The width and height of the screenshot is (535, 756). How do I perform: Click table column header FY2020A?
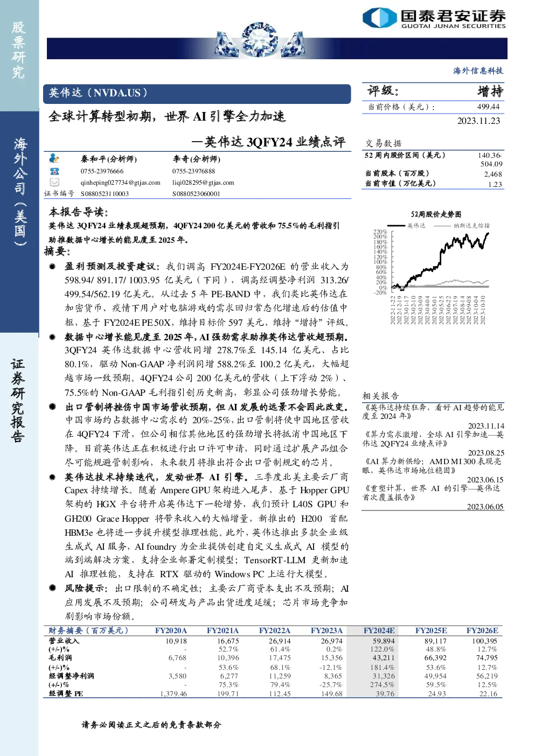click(x=171, y=631)
